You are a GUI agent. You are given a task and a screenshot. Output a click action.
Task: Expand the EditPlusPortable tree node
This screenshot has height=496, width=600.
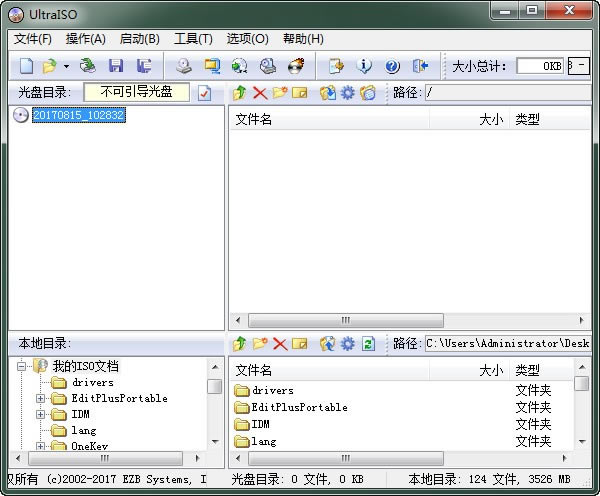click(41, 398)
